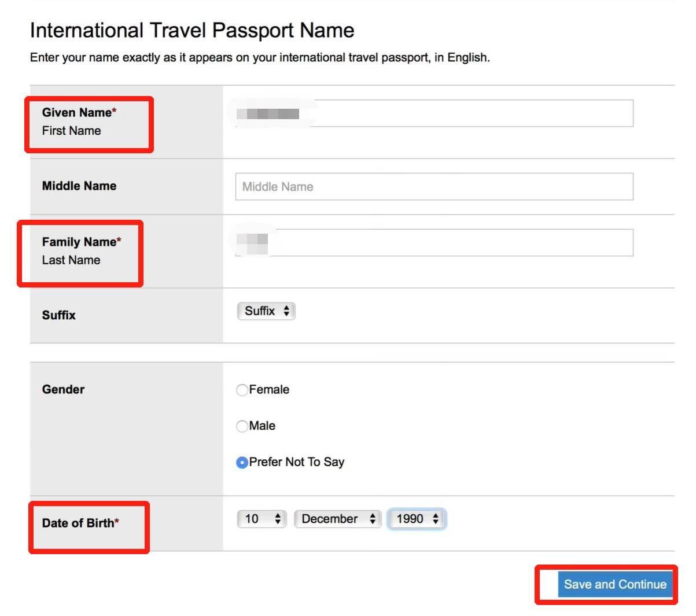Click into the Given Name input field

click(x=434, y=113)
